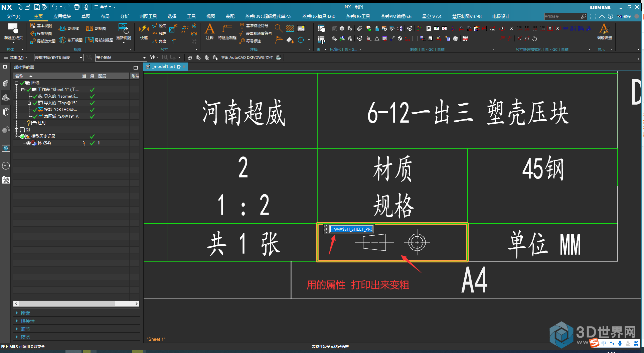Click the navigator settings gear icon

pyautogui.click(x=5, y=67)
